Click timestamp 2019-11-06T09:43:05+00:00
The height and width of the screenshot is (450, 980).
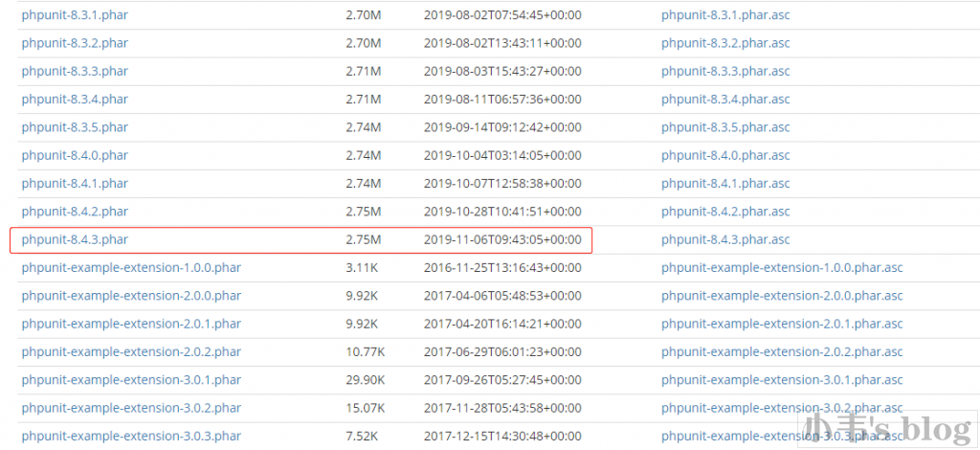click(x=502, y=240)
